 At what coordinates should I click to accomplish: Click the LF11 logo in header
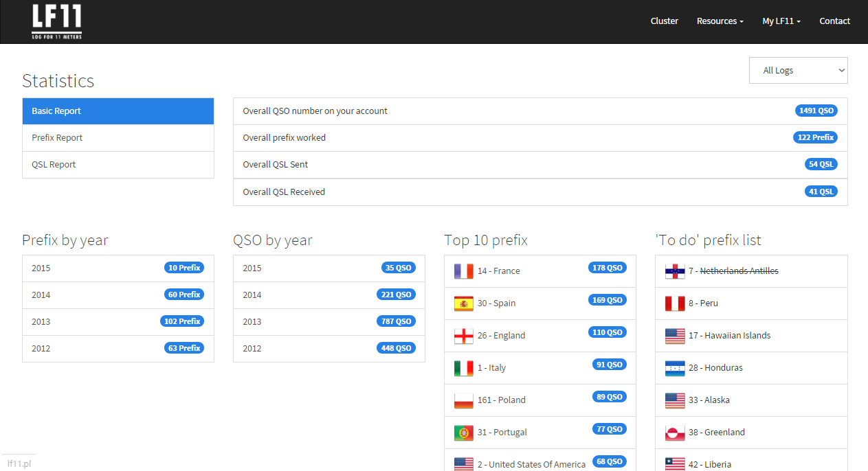(x=57, y=21)
